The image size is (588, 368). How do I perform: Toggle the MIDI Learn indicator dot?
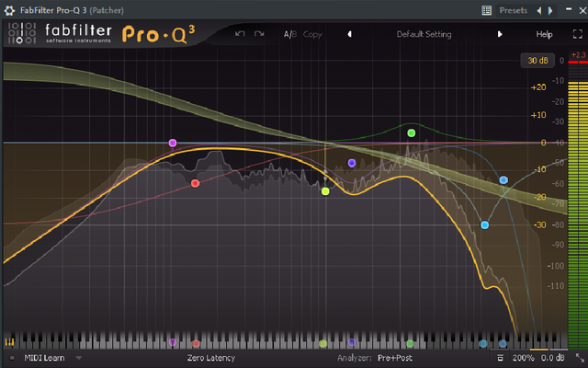tap(12, 358)
